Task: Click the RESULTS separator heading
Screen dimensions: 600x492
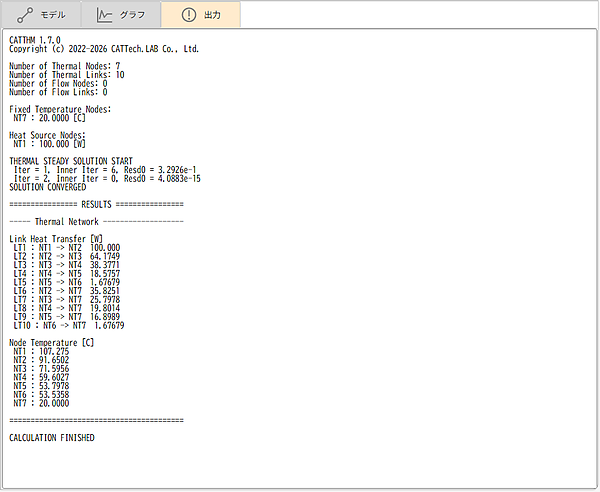Action: click(x=95, y=204)
